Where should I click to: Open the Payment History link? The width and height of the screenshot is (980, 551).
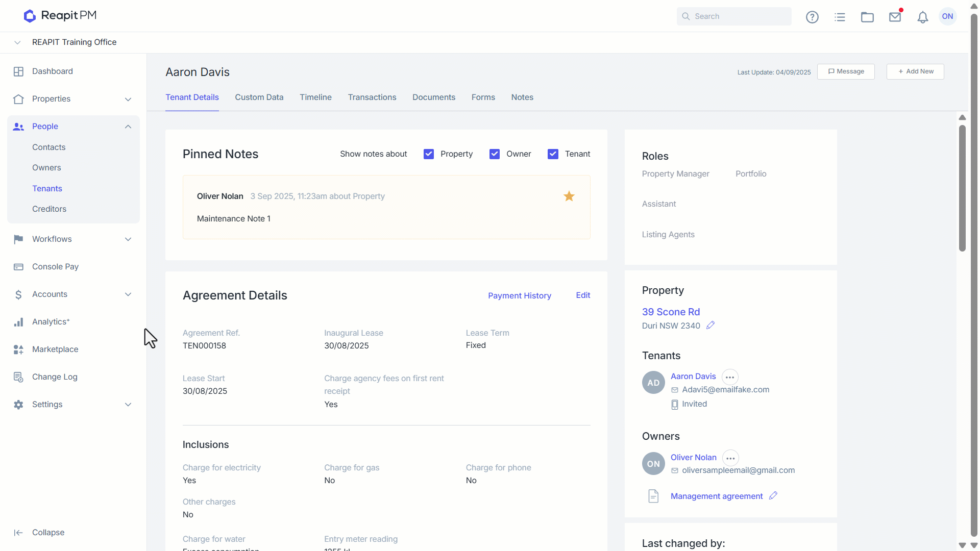coord(520,296)
